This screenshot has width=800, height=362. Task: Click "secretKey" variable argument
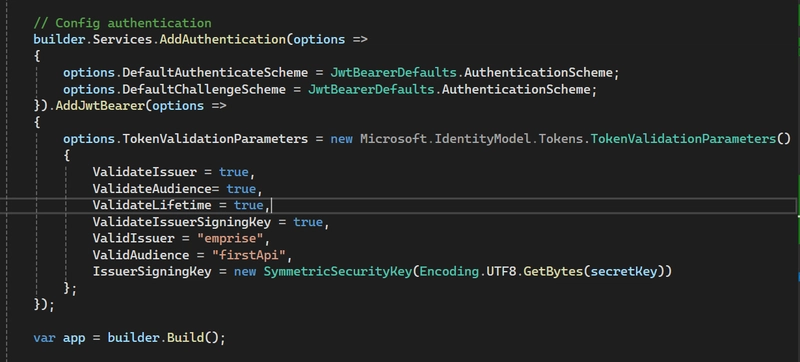tap(623, 271)
